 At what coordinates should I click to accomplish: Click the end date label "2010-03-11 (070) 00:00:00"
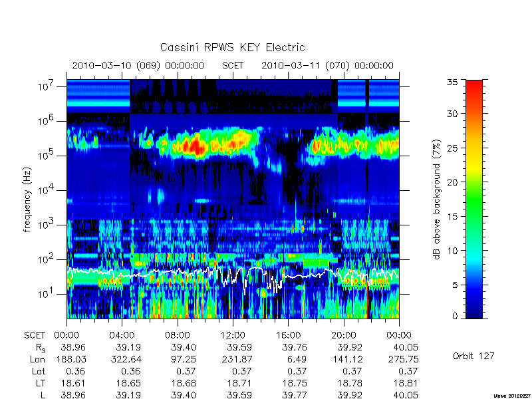[327, 65]
